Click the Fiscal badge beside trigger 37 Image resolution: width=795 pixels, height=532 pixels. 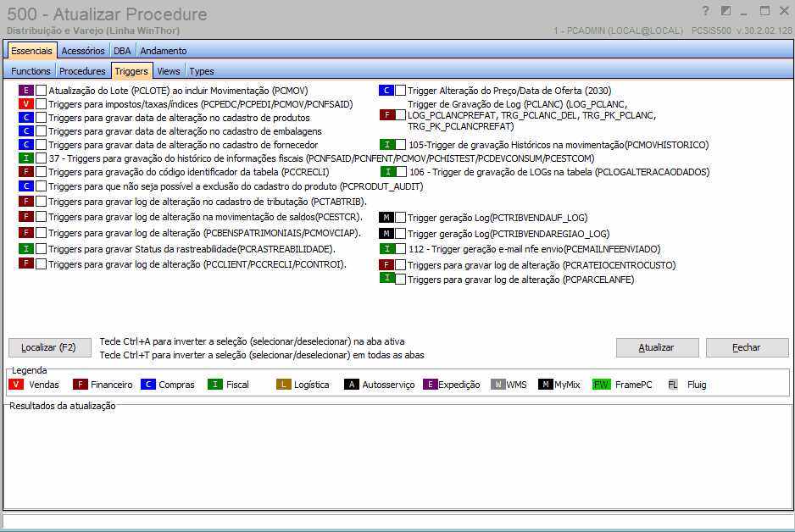(26, 158)
